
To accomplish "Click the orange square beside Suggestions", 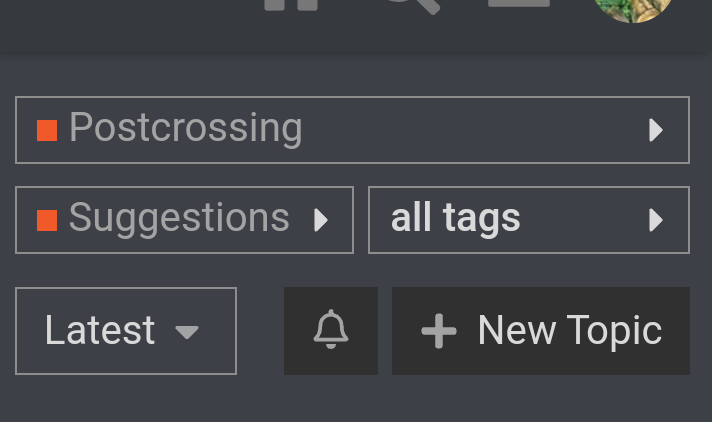I will (x=47, y=220).
